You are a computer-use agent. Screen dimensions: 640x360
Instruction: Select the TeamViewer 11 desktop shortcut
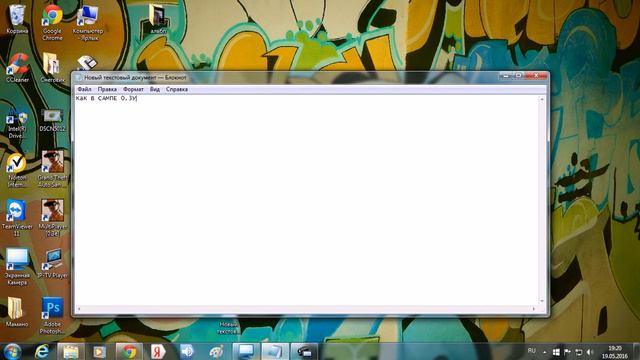tap(17, 218)
